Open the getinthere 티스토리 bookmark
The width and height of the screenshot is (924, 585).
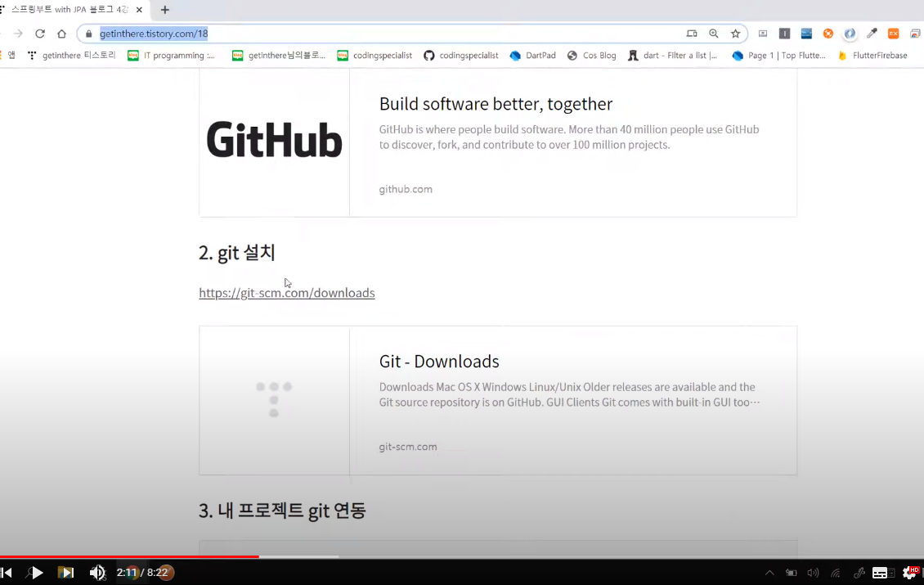click(x=73, y=56)
